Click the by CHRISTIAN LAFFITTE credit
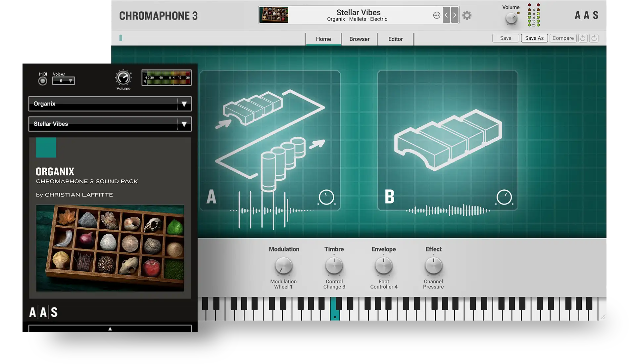Image resolution: width=629 pixels, height=364 pixels. click(74, 195)
